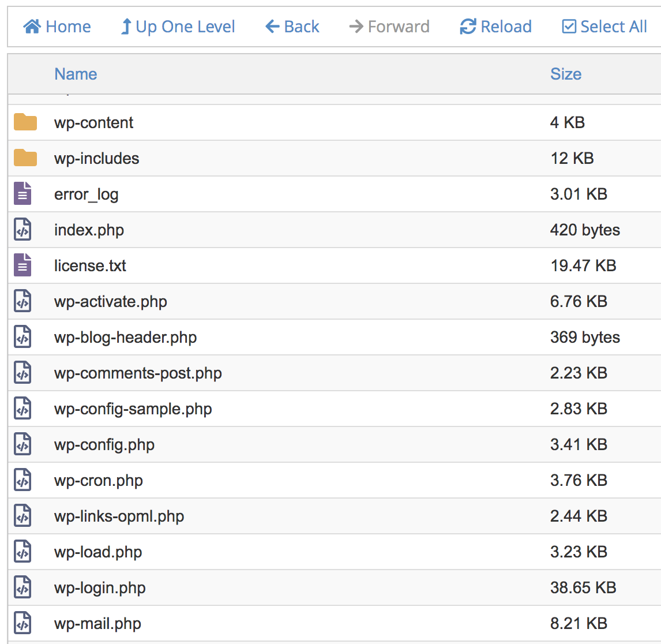Image resolution: width=661 pixels, height=644 pixels.
Task: Click the 38.65 KB size value
Action: pos(584,587)
